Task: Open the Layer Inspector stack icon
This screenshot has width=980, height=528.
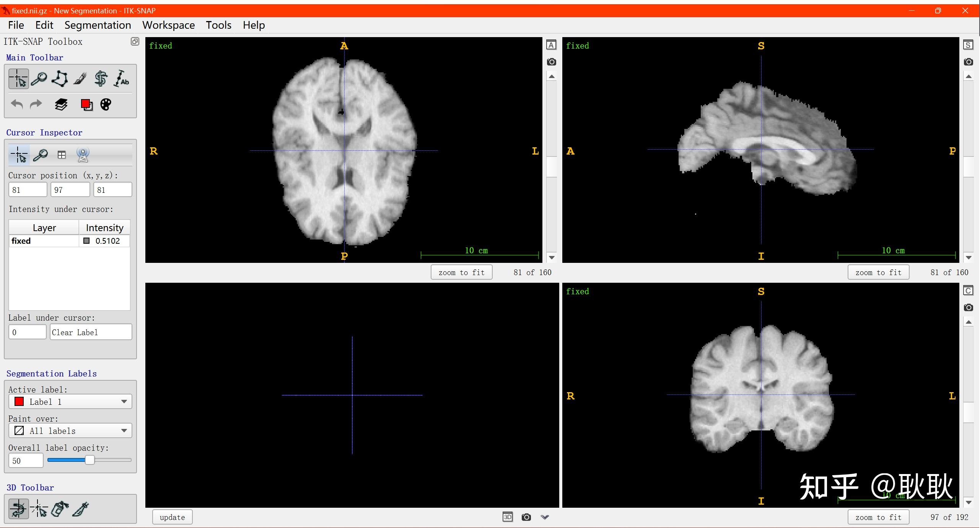Action: (x=61, y=104)
